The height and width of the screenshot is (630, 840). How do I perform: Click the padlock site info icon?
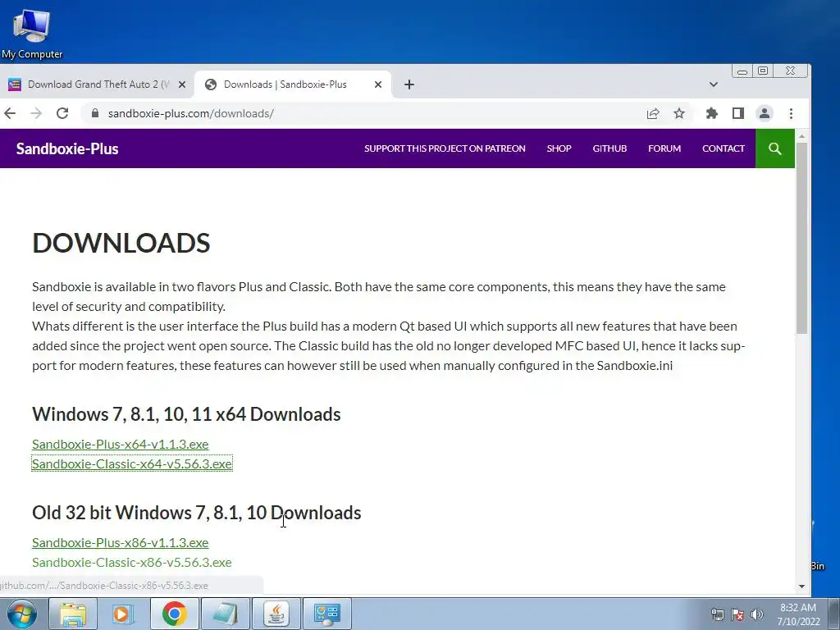(95, 113)
